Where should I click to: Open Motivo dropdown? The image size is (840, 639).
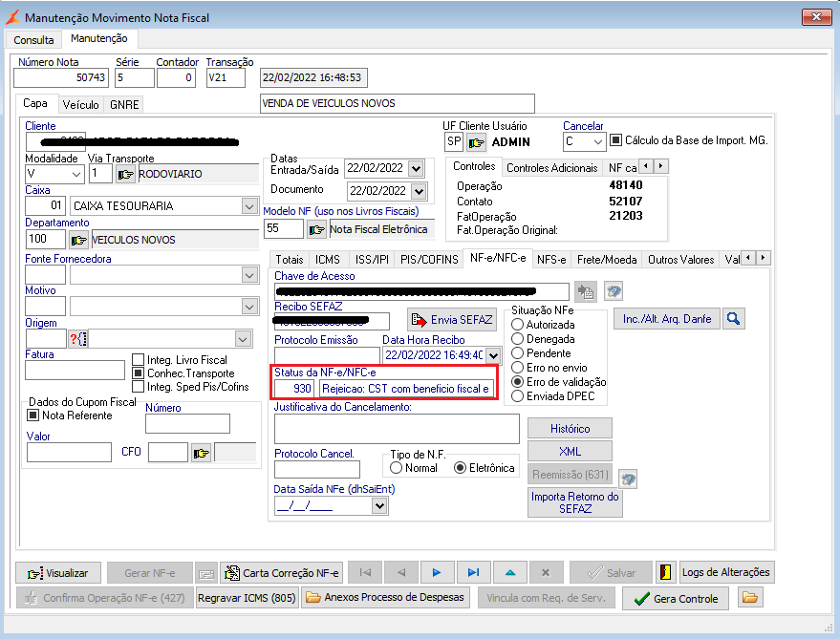[x=249, y=307]
